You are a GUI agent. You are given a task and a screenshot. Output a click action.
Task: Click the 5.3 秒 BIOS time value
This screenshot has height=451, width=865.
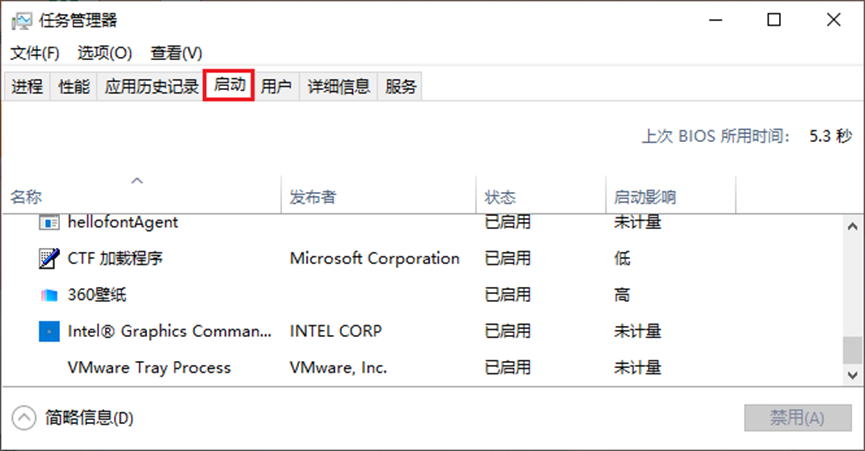[x=830, y=136]
